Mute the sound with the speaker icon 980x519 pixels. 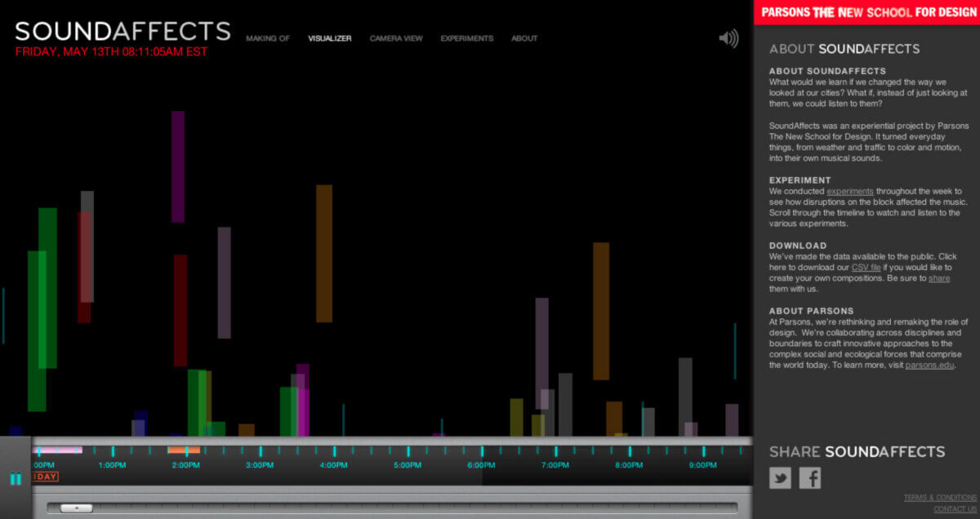pyautogui.click(x=728, y=38)
